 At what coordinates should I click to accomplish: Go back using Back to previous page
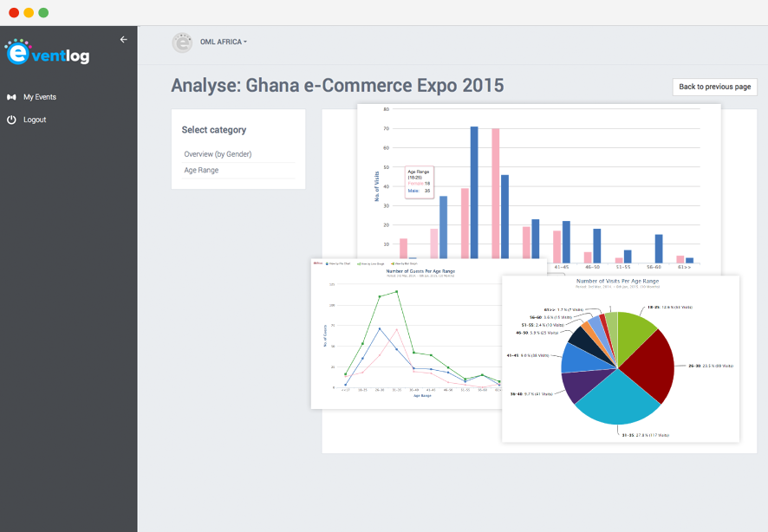(714, 87)
